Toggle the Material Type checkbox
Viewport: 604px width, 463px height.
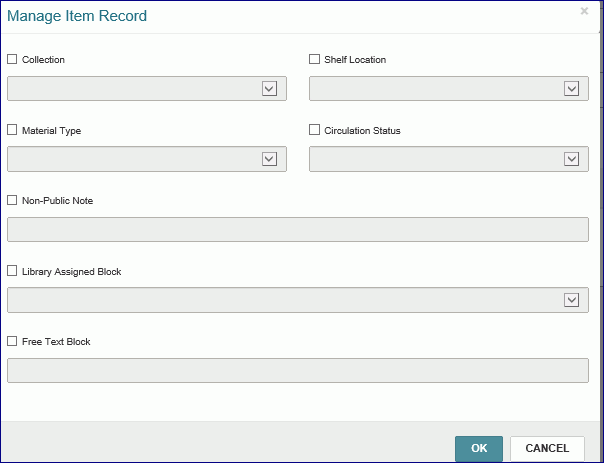point(12,130)
